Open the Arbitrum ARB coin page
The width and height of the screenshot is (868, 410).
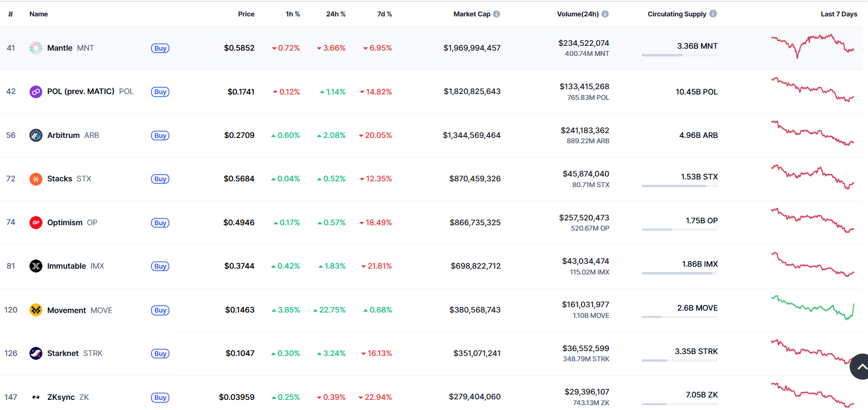click(73, 135)
